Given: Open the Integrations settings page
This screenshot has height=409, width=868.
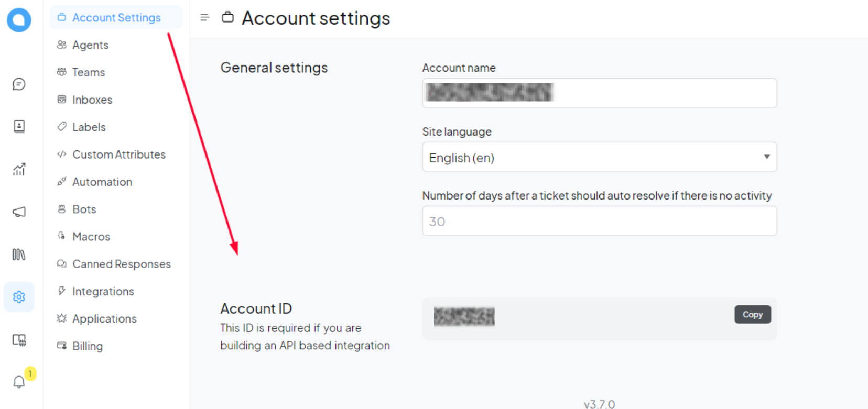Looking at the screenshot, I should point(103,291).
